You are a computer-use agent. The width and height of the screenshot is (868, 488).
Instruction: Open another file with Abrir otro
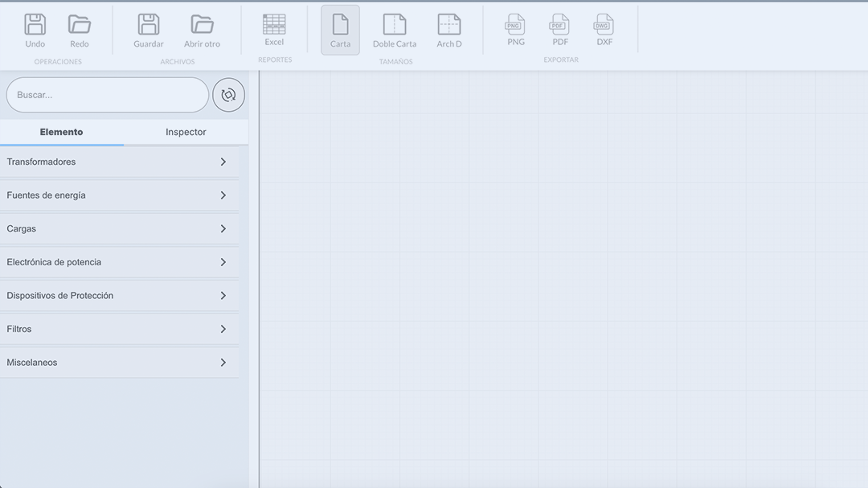[x=202, y=25]
